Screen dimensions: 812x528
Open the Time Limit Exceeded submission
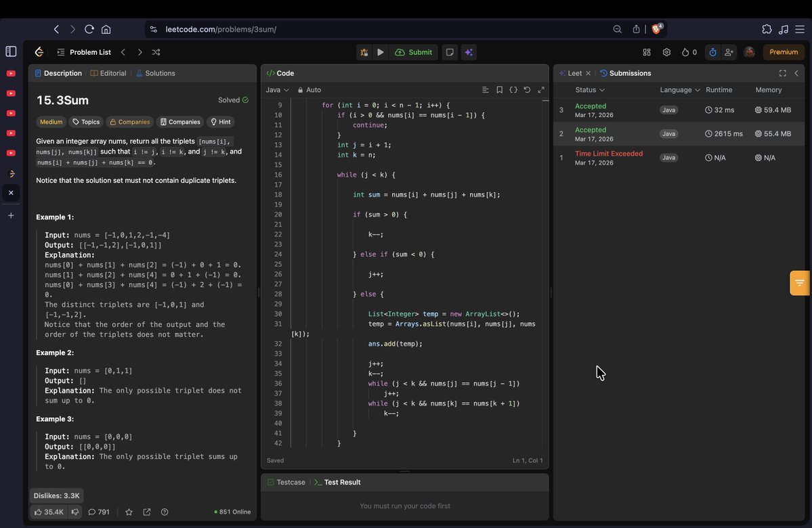coord(679,158)
